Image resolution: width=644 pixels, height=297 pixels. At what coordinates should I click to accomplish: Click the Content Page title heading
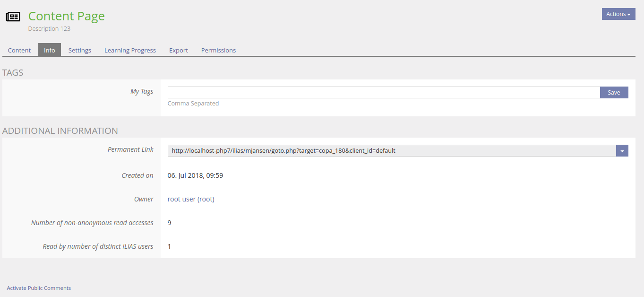(x=67, y=16)
